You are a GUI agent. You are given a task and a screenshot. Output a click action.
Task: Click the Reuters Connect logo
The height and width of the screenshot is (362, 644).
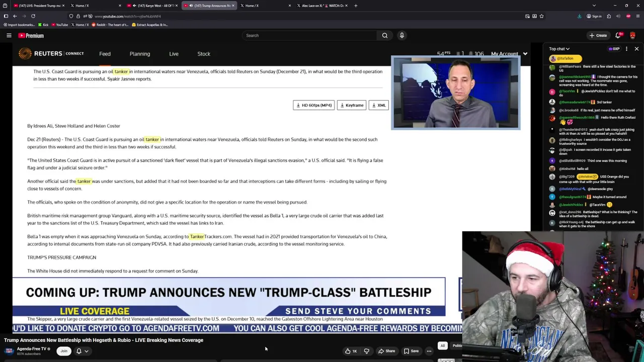pos(51,53)
